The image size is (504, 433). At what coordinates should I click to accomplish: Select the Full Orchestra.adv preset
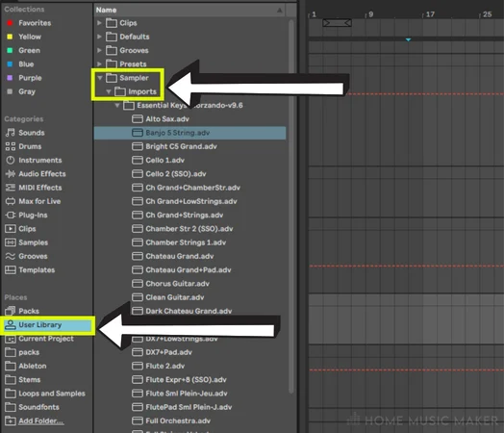171,420
